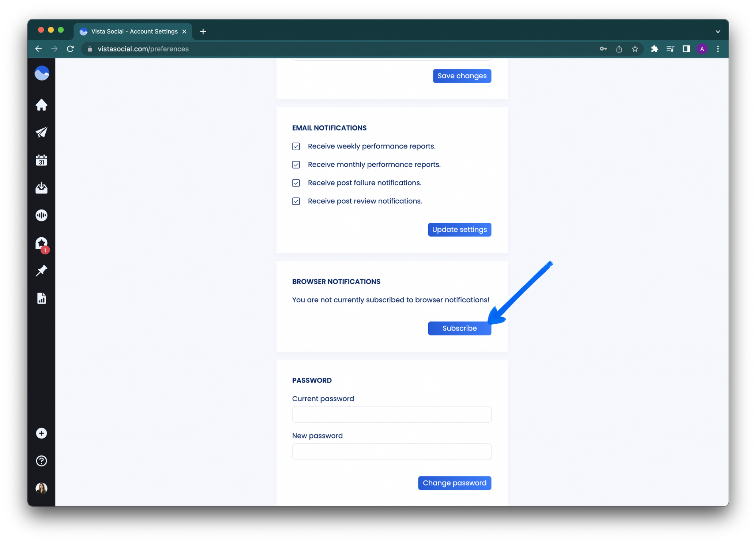The height and width of the screenshot is (543, 756).
Task: Uncheck Receive weekly performance reports
Action: click(296, 146)
